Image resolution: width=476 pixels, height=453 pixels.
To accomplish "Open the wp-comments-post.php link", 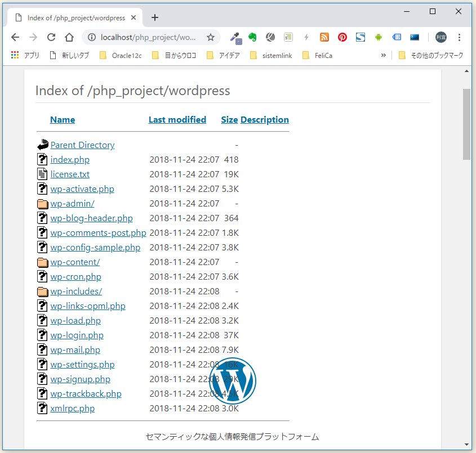I will pyautogui.click(x=99, y=233).
